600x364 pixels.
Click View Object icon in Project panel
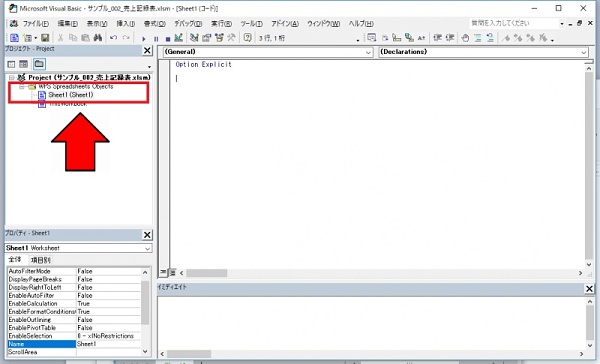tap(24, 64)
